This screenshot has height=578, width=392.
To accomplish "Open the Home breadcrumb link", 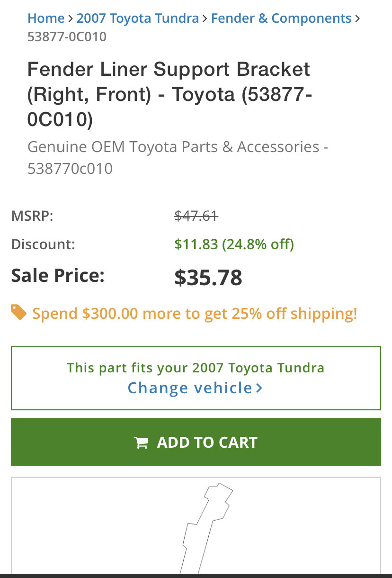I will (46, 18).
